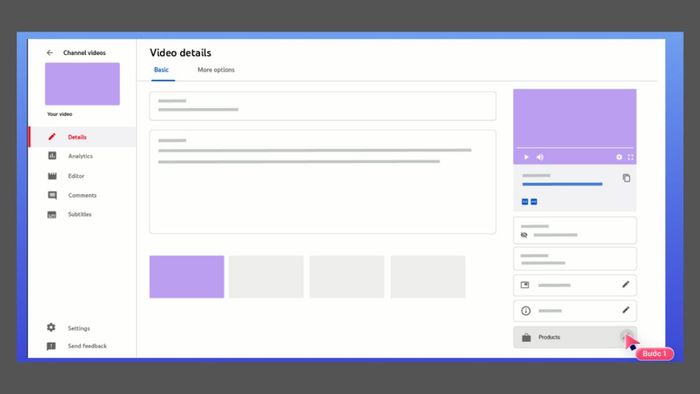700x394 pixels.
Task: Click the cards info circle icon
Action: point(526,311)
